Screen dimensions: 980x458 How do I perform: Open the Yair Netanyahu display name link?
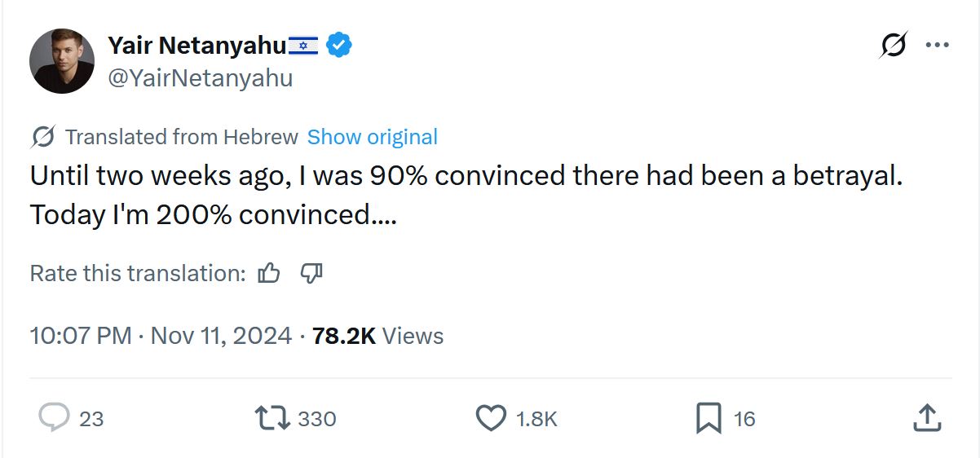pos(196,46)
